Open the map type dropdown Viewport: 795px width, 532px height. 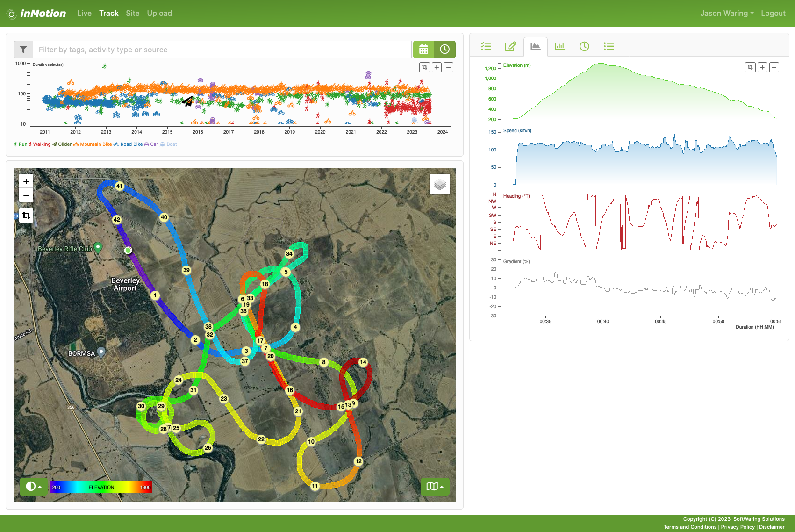coord(435,487)
